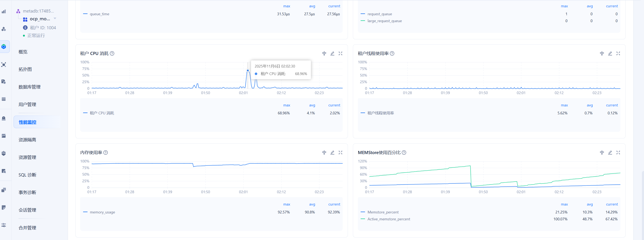Toggle large_request_queue legend series
644x240 pixels.
tap(384, 21)
